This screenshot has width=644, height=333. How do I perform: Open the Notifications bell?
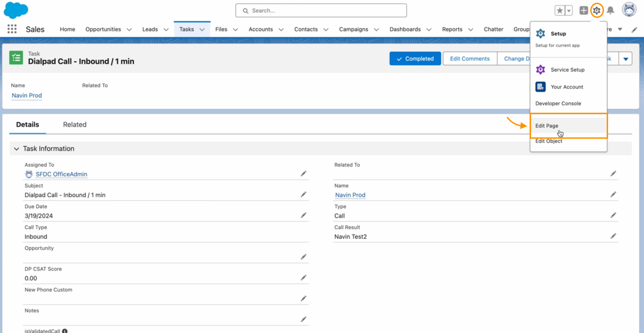click(610, 11)
